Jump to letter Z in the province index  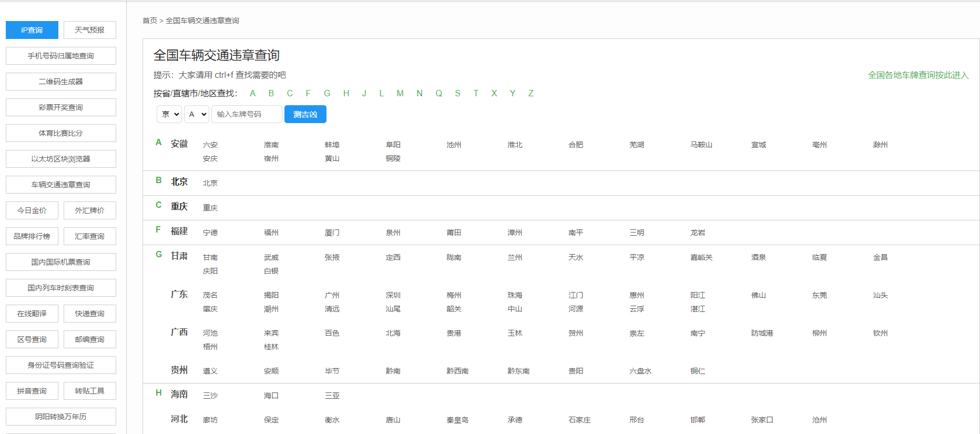(531, 93)
